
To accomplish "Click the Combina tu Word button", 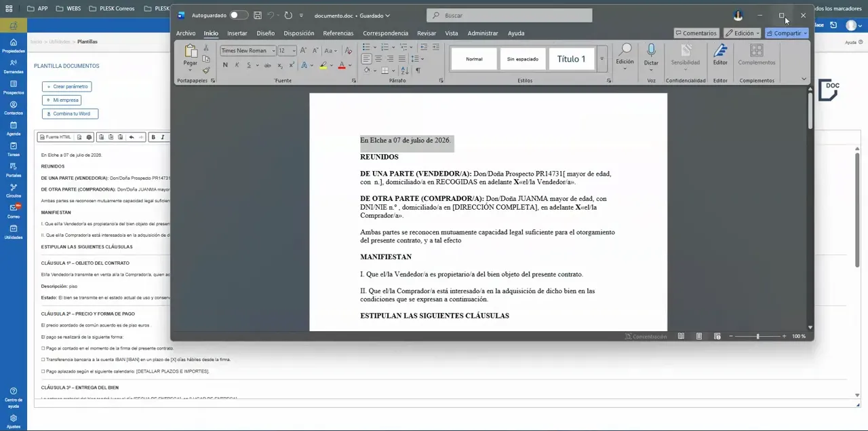I will (x=70, y=113).
